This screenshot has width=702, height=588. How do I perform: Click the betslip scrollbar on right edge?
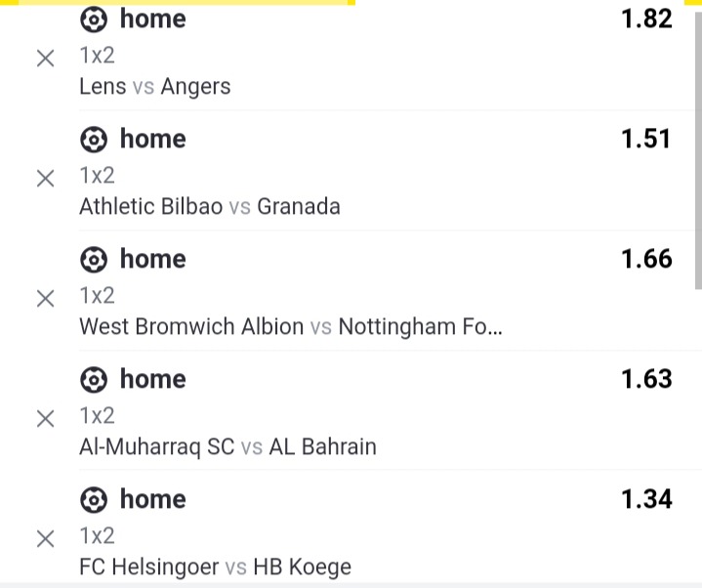[697, 147]
